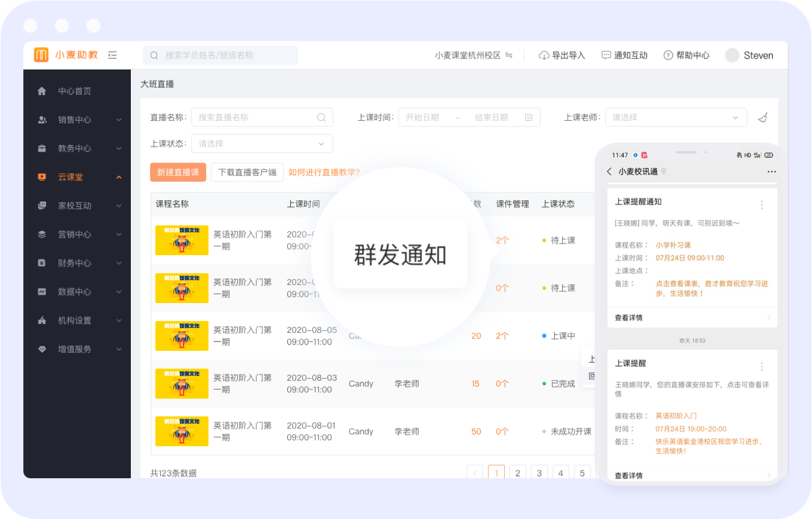Click the 数据中心 chart icon
Screen dimensions: 812x522
tap(42, 291)
